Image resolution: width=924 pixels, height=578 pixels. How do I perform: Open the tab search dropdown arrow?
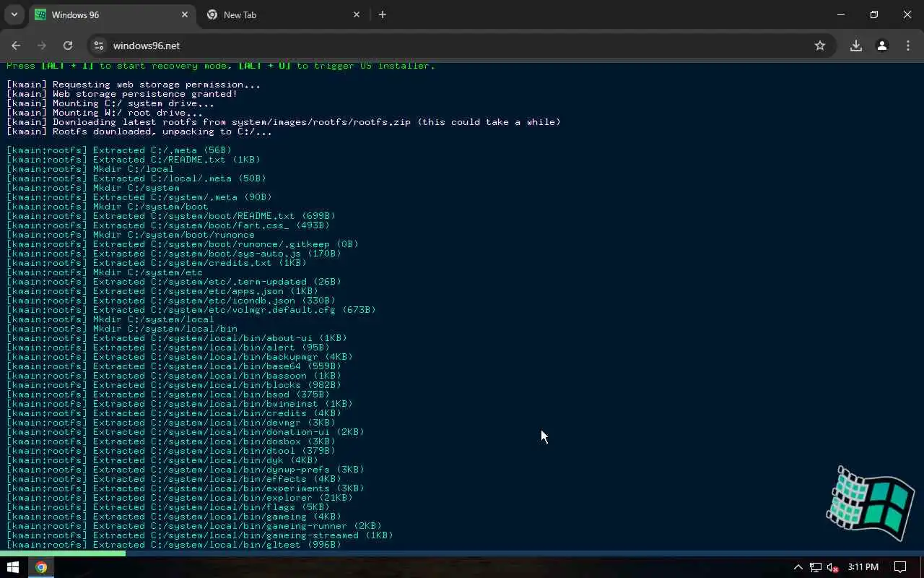(14, 14)
